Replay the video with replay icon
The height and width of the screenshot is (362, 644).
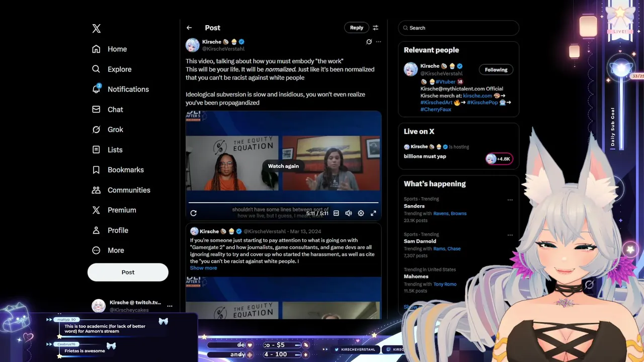(x=193, y=213)
